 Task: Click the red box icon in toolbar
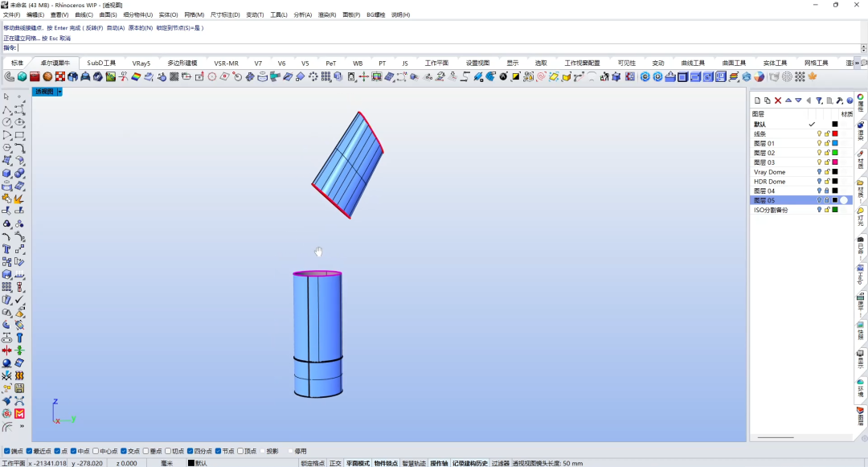click(x=35, y=77)
